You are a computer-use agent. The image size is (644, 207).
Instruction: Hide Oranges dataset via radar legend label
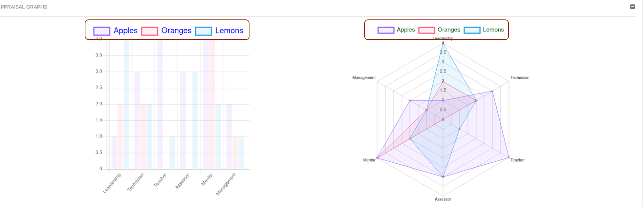click(449, 30)
